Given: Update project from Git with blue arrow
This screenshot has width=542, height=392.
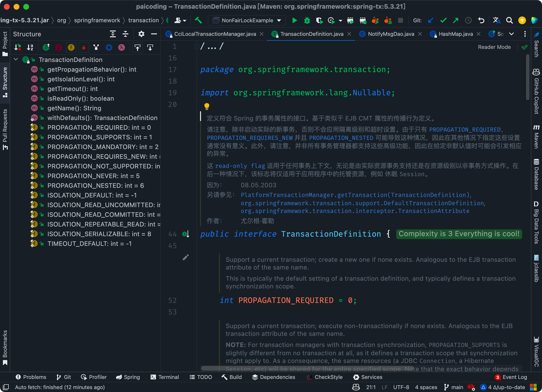Looking at the screenshot, I should (431, 20).
